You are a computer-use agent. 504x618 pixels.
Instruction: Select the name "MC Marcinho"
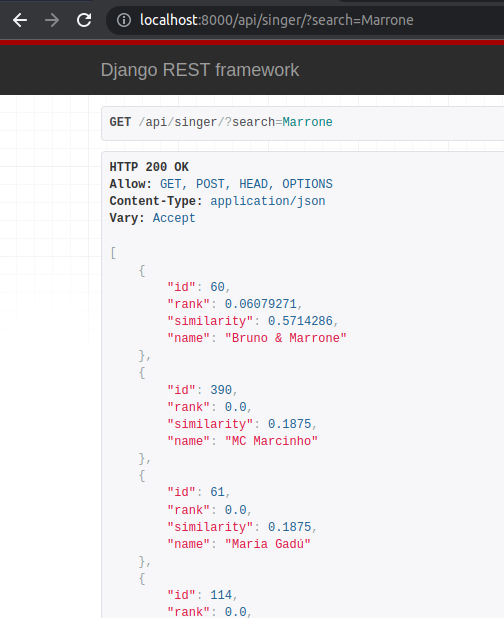point(271,441)
